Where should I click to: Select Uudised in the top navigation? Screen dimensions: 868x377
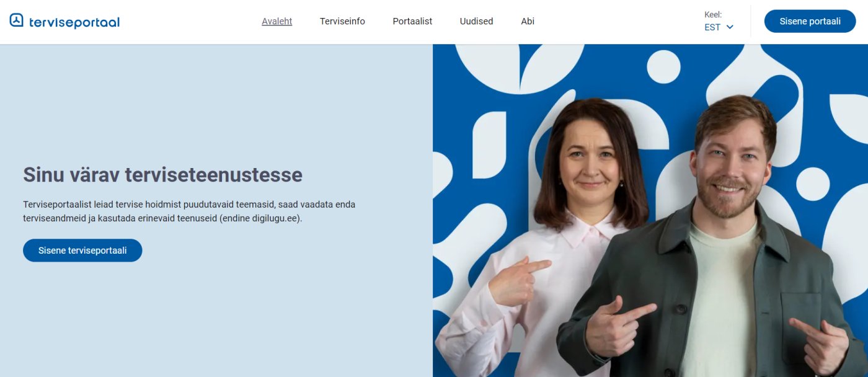[x=476, y=21]
